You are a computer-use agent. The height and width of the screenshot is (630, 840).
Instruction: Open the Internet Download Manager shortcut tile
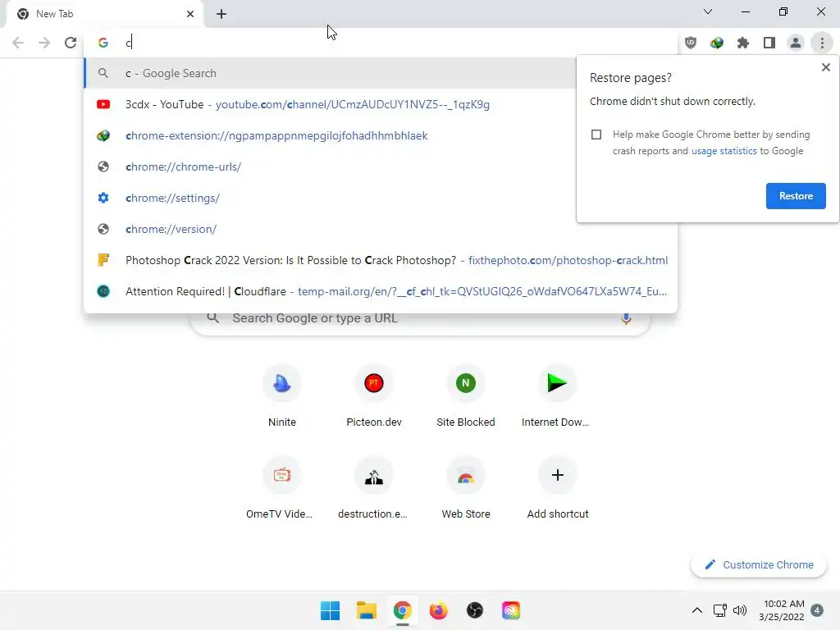click(557, 396)
